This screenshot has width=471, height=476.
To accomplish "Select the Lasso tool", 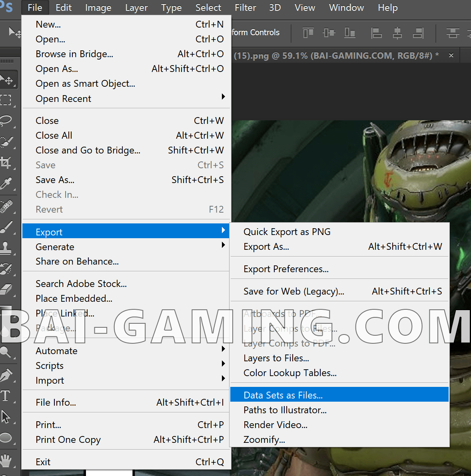I will click(x=6, y=120).
